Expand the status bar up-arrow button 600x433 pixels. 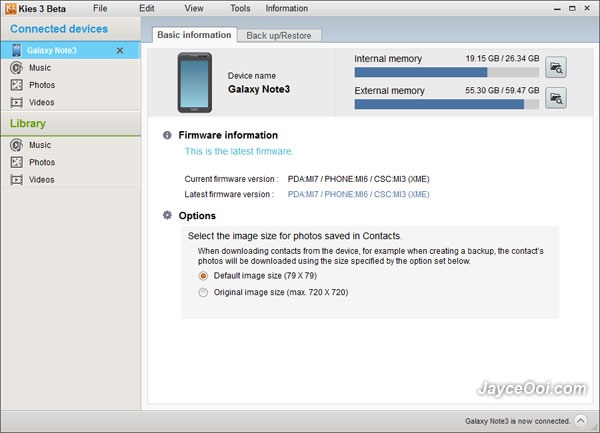(x=581, y=421)
